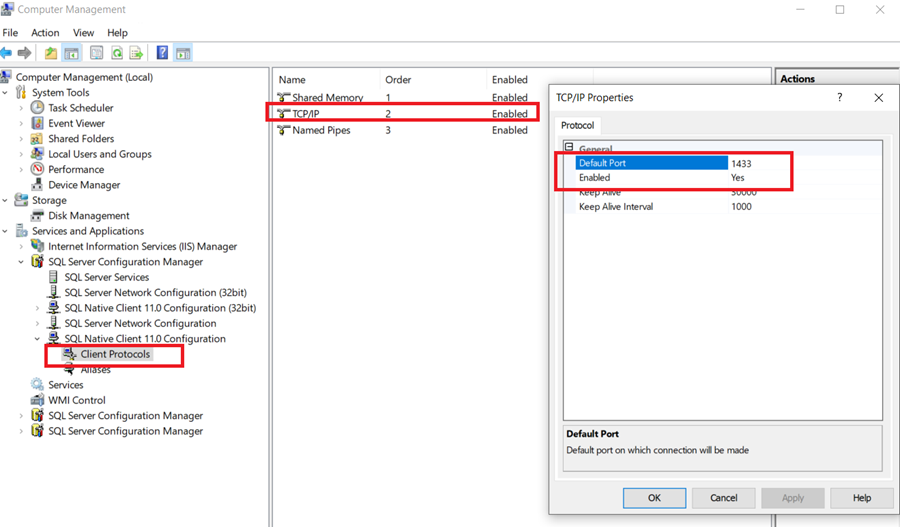Image resolution: width=900 pixels, height=527 pixels.
Task: Click the Properties toolbar icon
Action: (x=96, y=53)
